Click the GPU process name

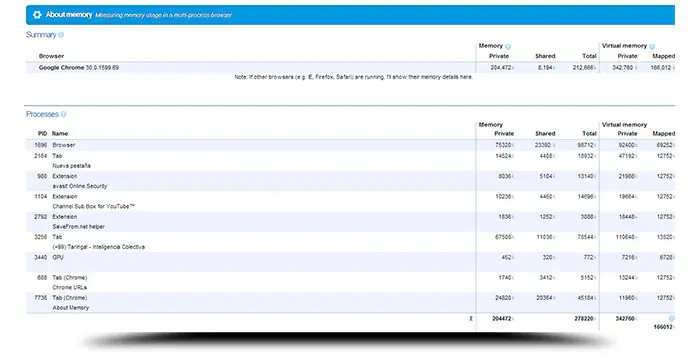pyautogui.click(x=58, y=257)
